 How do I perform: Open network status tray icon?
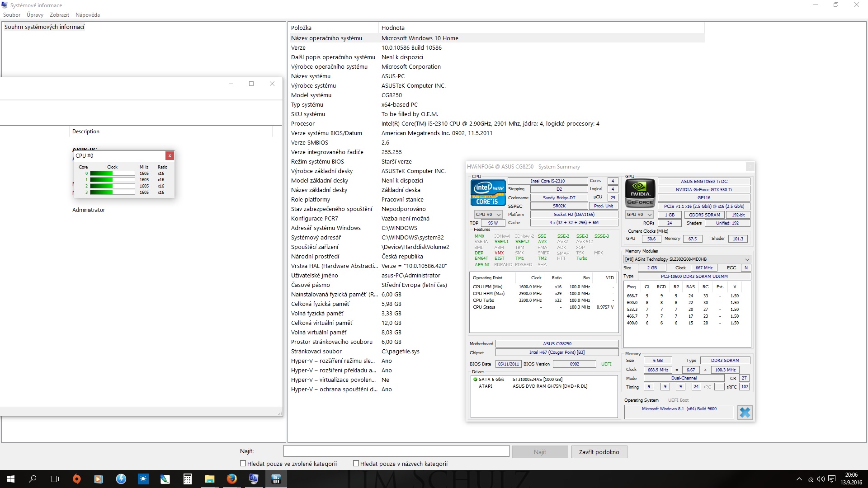coord(811,479)
